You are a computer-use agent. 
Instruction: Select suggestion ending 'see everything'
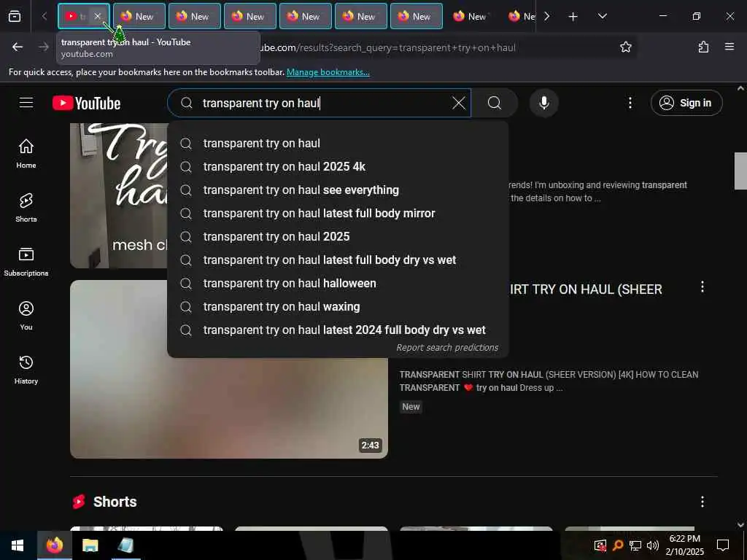coord(338,190)
